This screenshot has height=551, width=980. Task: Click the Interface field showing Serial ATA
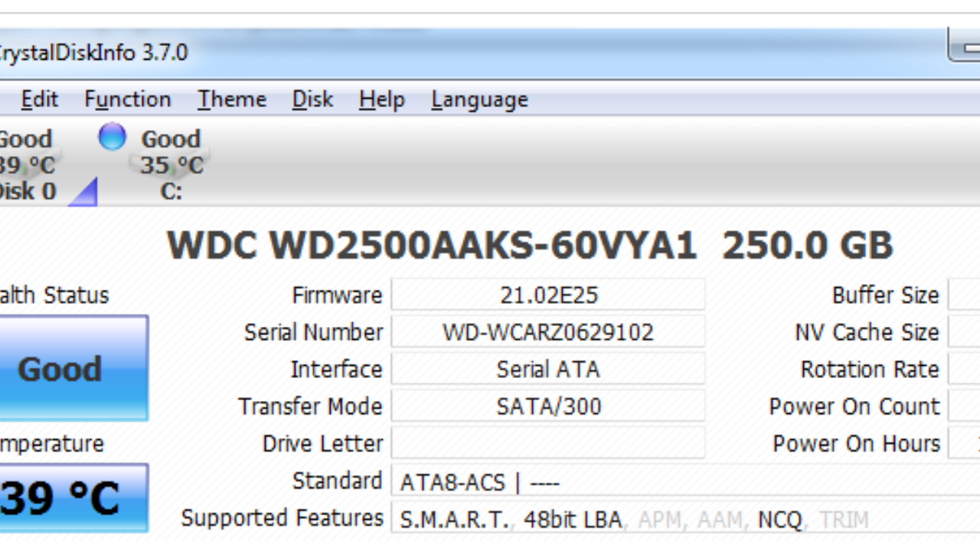pos(548,369)
